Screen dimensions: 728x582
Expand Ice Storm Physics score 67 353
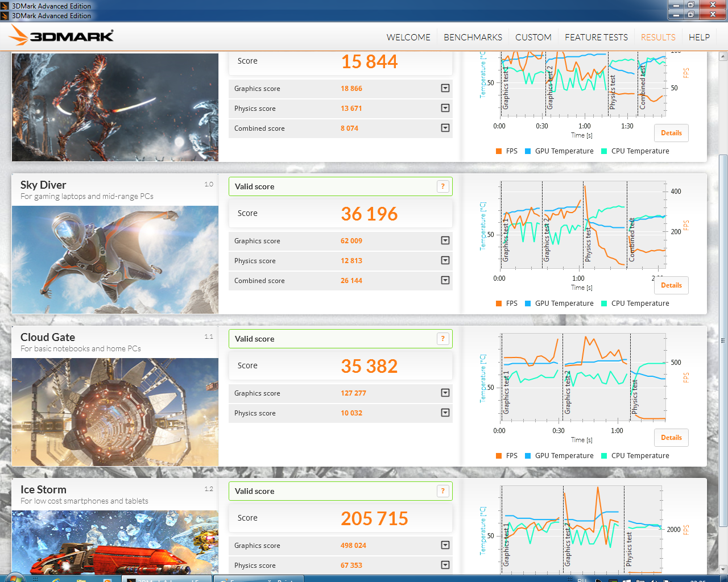tap(445, 565)
